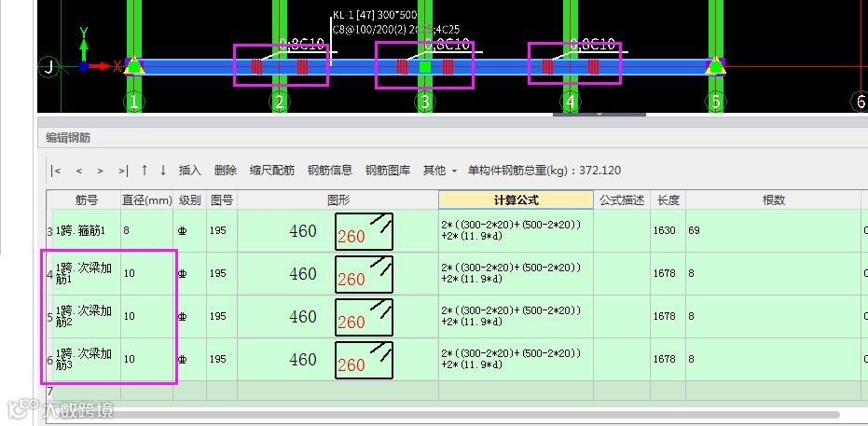Select the 级别 column header
Viewport: 868px width, 426px height.
pos(190,200)
